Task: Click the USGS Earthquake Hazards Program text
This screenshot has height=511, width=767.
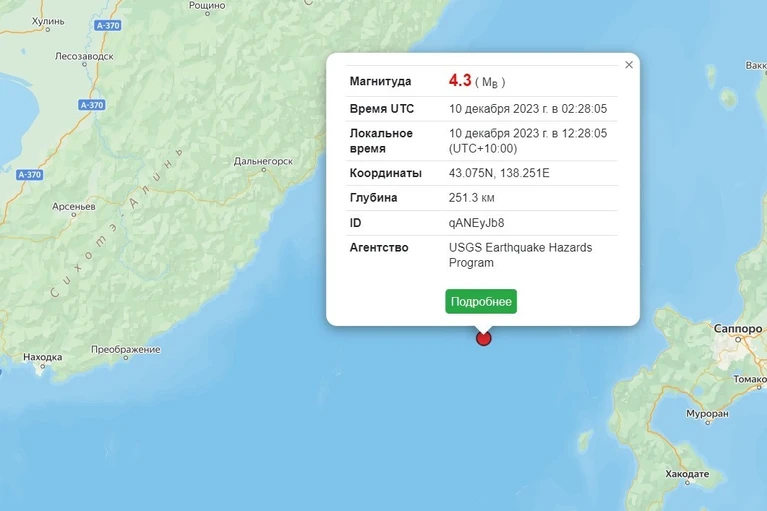Action: pyautogui.click(x=520, y=255)
